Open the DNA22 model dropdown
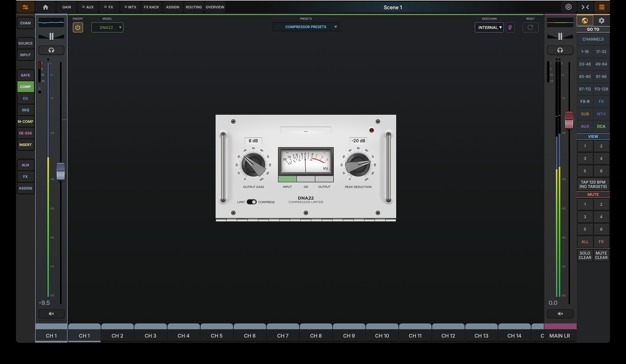 click(107, 27)
